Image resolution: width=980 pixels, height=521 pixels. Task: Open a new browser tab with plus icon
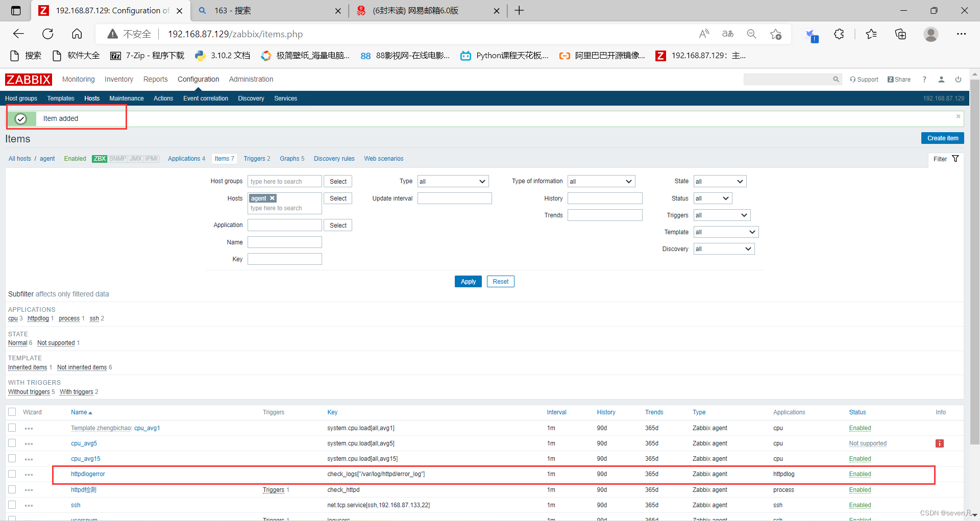[519, 10]
